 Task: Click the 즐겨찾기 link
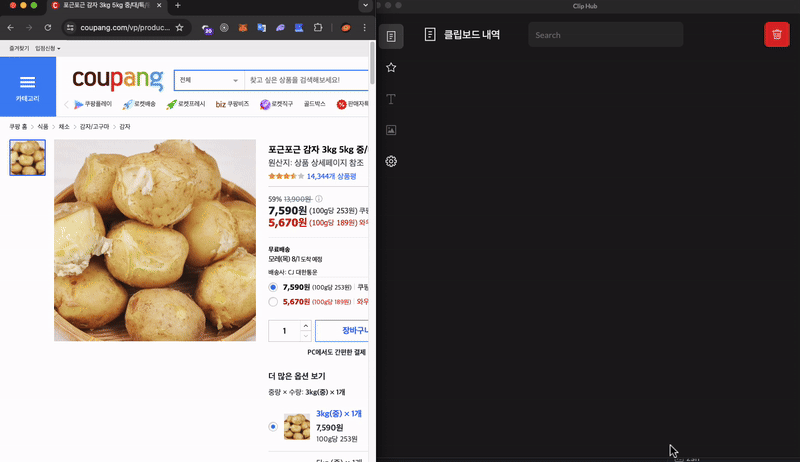(x=19, y=48)
